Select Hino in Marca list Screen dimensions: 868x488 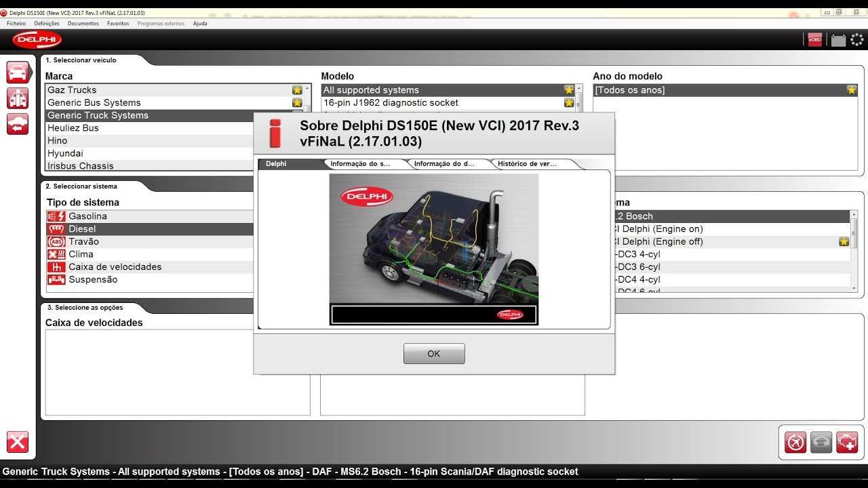click(150, 140)
